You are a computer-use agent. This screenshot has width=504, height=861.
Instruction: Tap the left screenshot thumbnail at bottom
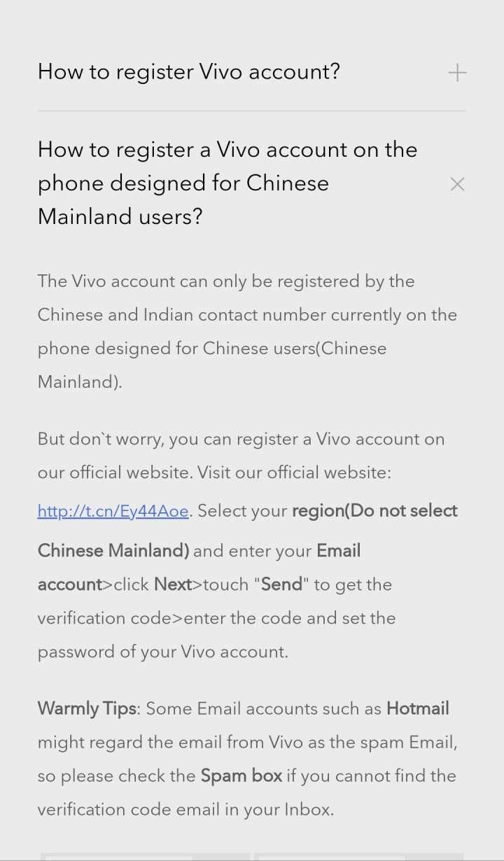coord(145,857)
